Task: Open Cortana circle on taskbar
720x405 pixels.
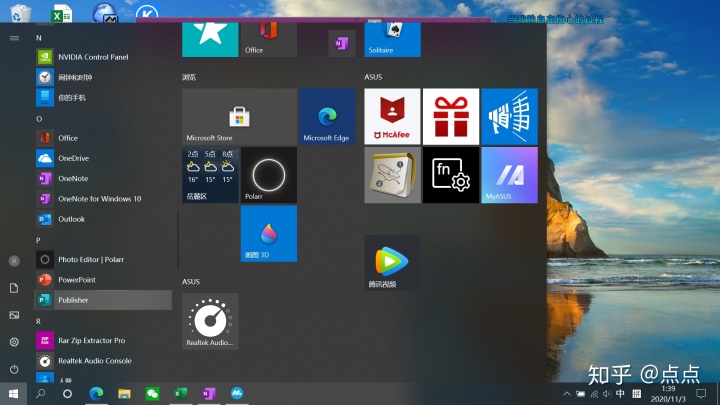Action: [67, 394]
